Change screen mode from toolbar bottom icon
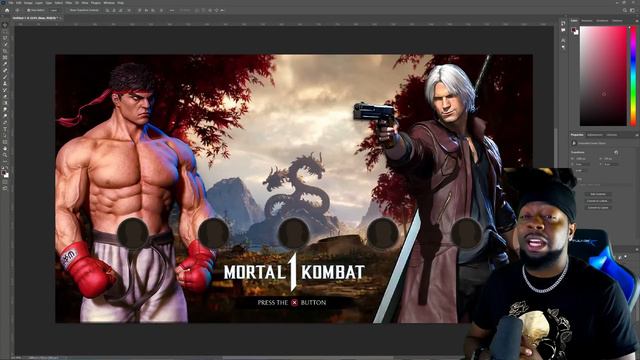Screen dimensions: 640x360 (x=5, y=189)
